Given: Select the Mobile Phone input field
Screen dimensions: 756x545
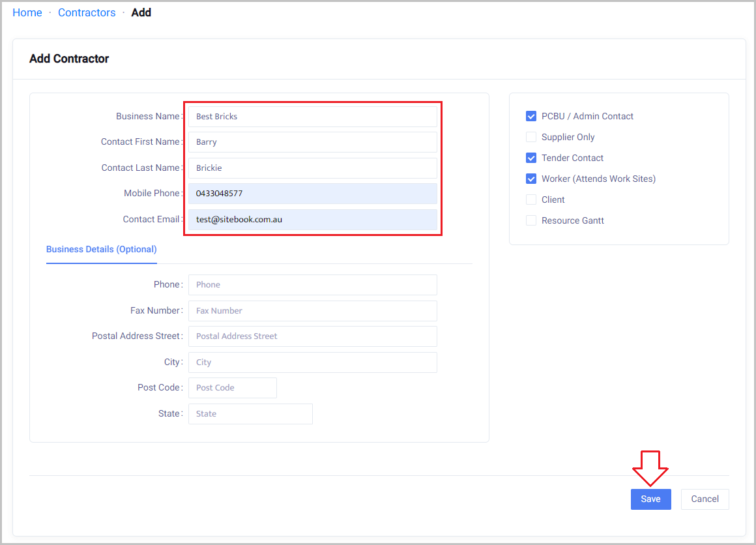Looking at the screenshot, I should click(x=312, y=194).
